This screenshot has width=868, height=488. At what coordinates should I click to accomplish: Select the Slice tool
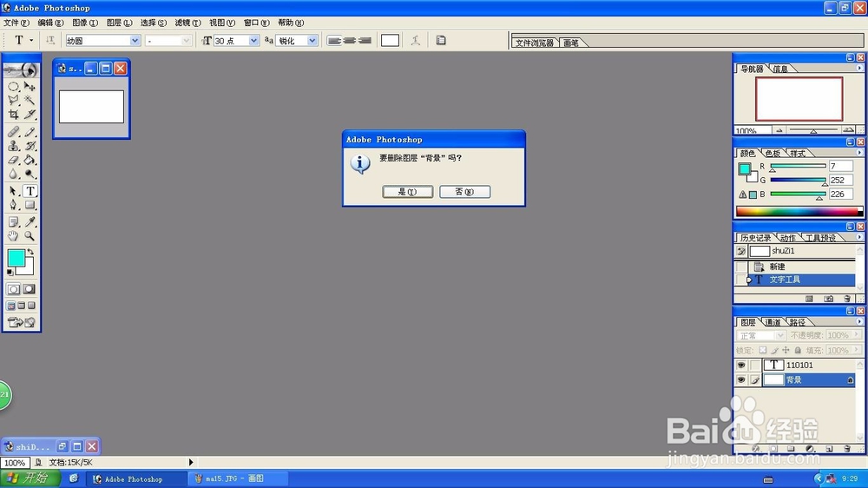[x=30, y=115]
